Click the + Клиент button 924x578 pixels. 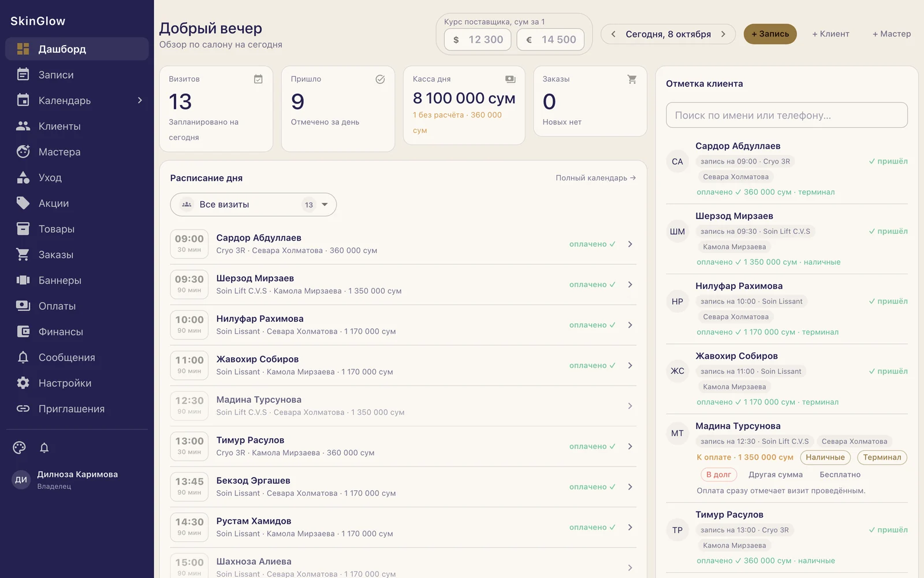830,34
